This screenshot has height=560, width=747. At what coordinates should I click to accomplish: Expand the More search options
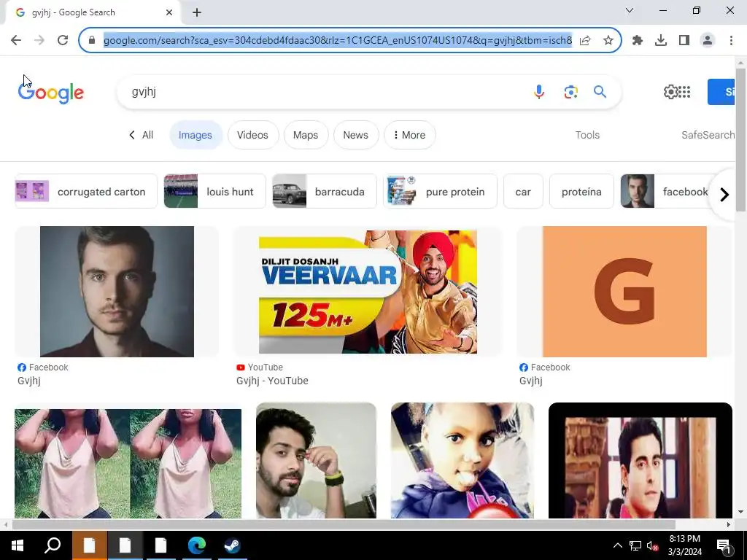pyautogui.click(x=410, y=135)
